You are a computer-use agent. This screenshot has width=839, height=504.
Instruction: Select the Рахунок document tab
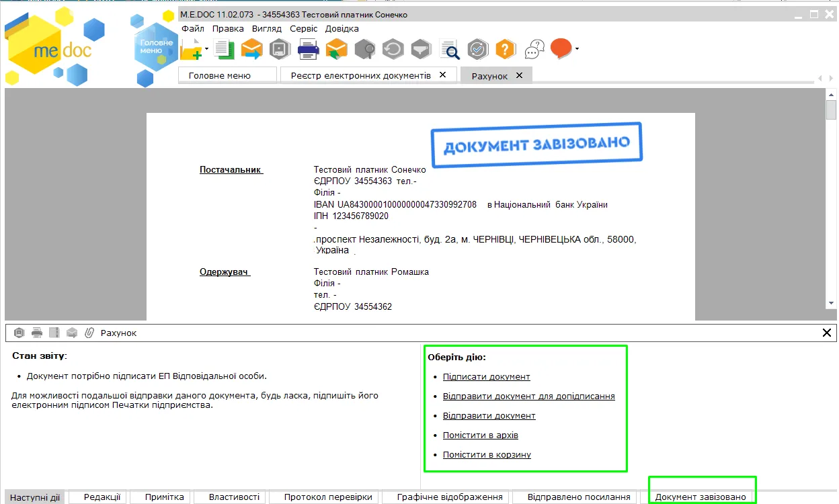click(496, 76)
